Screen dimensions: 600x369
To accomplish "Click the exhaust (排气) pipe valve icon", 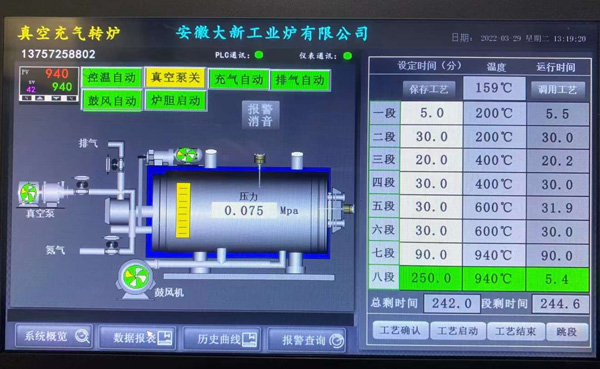I will pyautogui.click(x=115, y=165).
